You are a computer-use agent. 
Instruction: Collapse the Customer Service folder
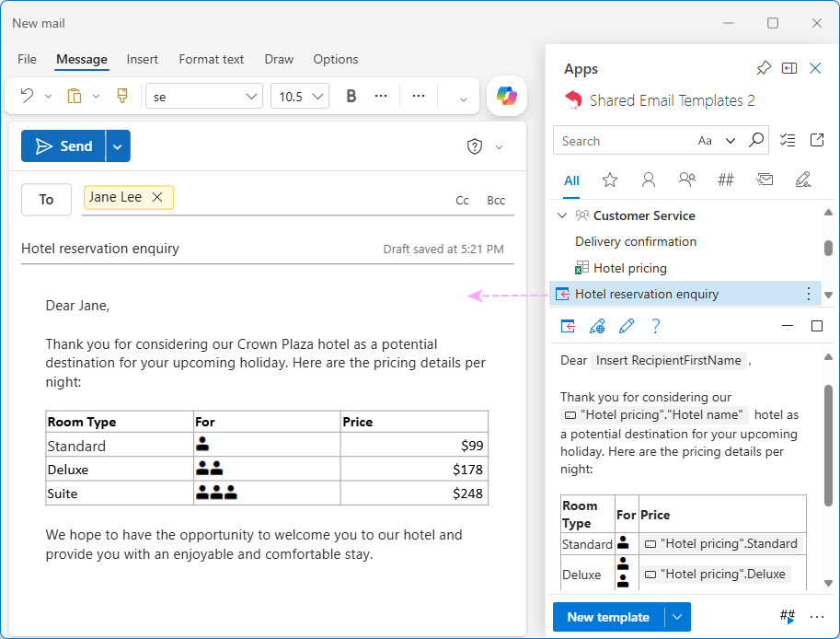coord(562,215)
